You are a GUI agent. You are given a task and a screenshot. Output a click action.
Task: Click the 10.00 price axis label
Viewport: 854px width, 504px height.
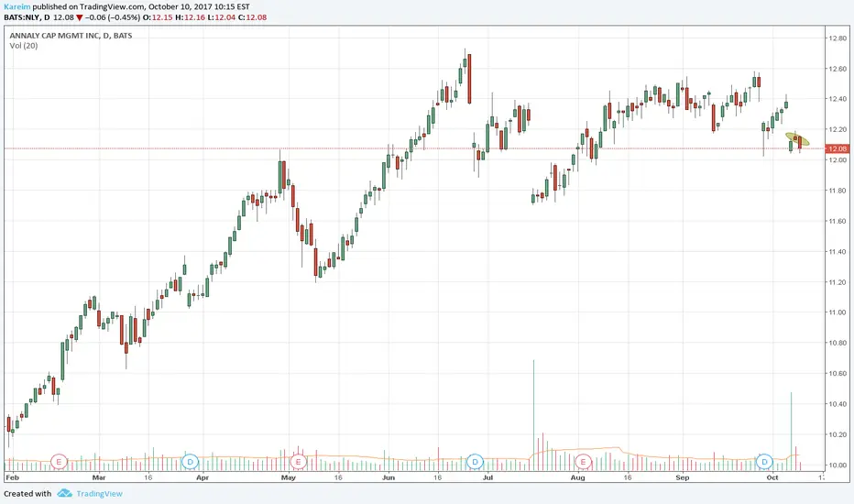tap(838, 466)
